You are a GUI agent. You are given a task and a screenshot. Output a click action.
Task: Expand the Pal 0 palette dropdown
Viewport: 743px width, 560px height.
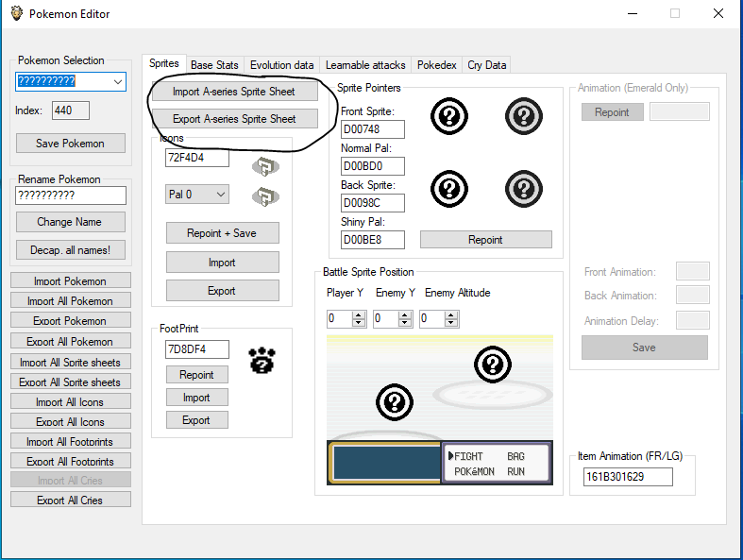pos(221,195)
